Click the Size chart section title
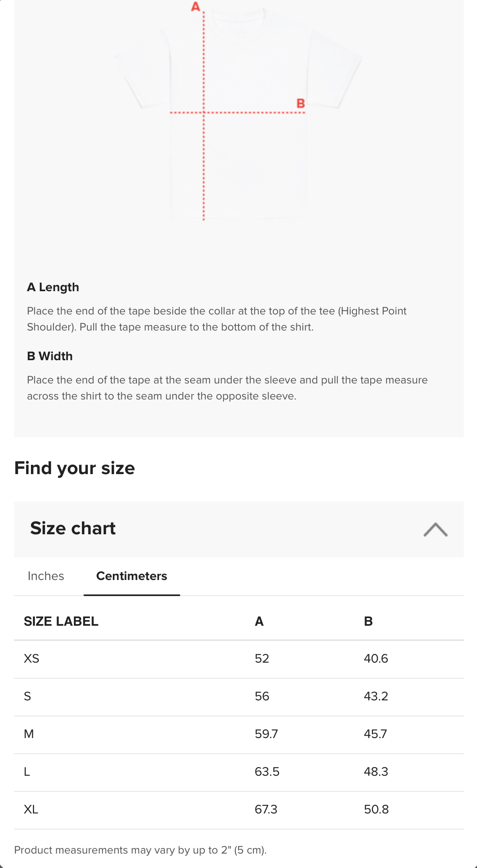 click(x=73, y=528)
